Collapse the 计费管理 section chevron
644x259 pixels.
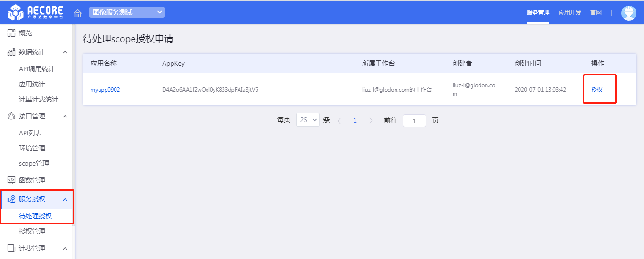pos(65,249)
